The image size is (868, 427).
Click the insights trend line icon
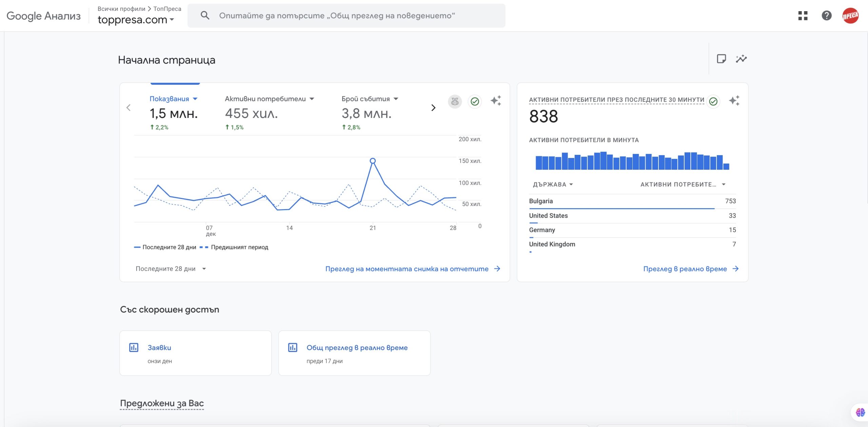click(741, 59)
